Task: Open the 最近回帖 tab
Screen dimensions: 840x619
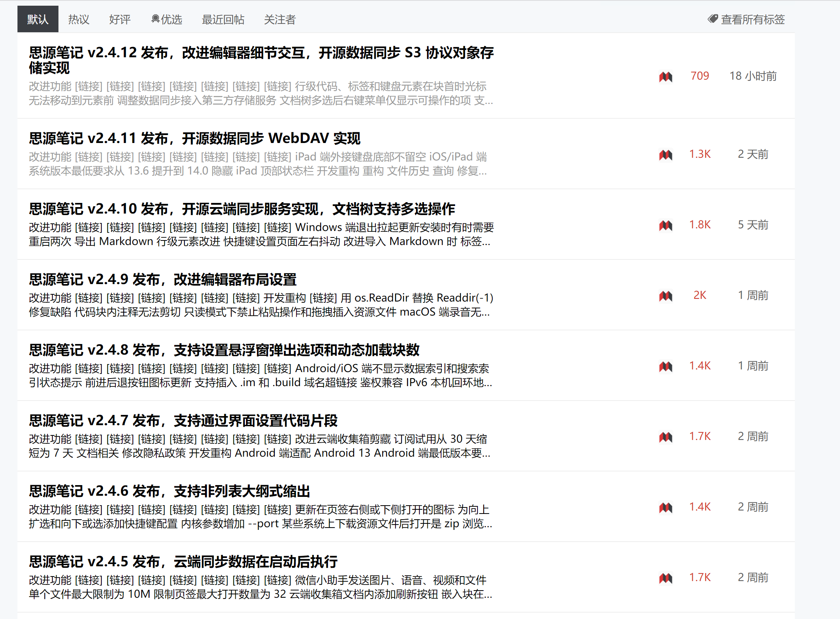Action: (x=223, y=19)
